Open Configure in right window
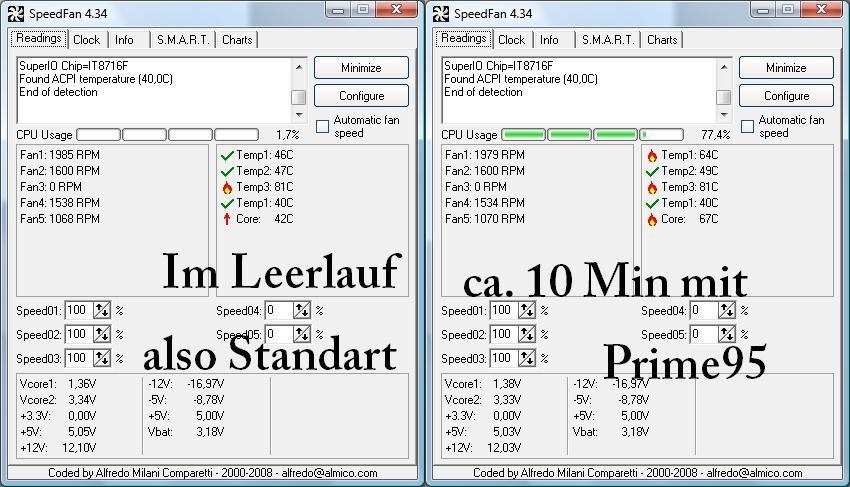Image resolution: width=850 pixels, height=487 pixels. (786, 95)
